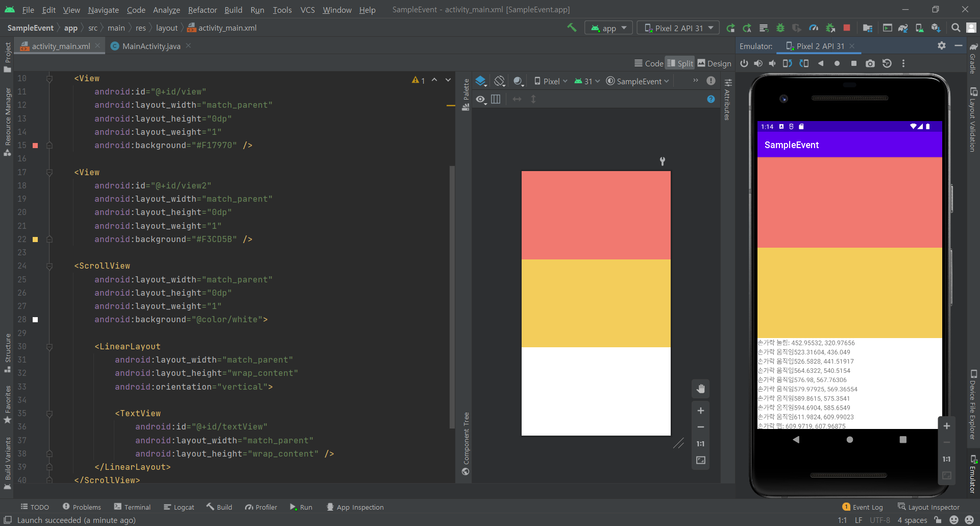Open the Event Log
The image size is (980, 526).
click(x=863, y=507)
